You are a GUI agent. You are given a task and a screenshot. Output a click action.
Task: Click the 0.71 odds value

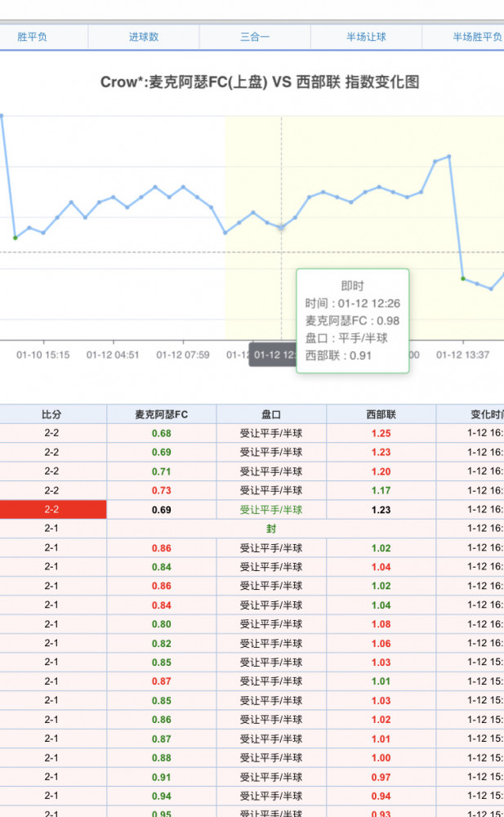point(162,471)
